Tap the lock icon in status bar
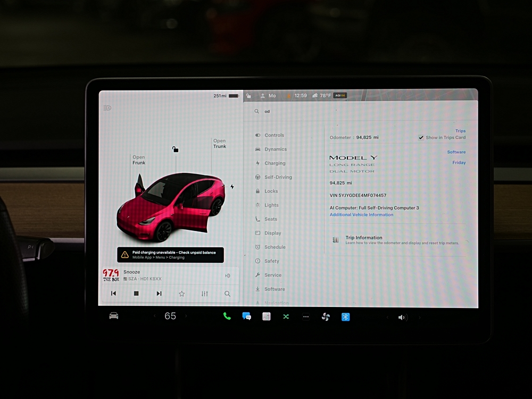532x399 pixels. pyautogui.click(x=248, y=96)
